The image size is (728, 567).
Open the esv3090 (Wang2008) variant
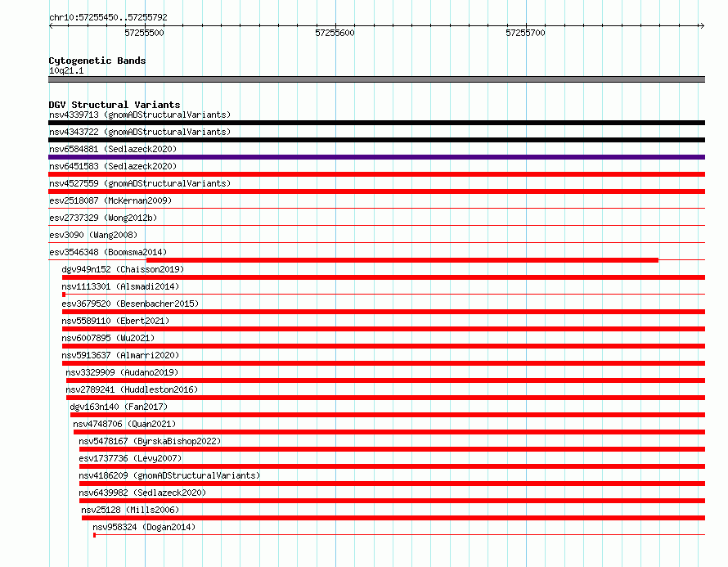[93, 235]
